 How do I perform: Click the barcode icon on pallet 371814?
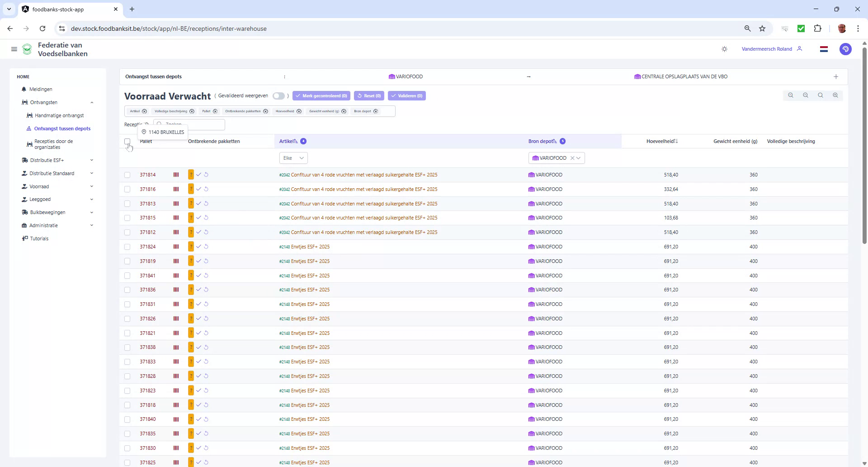(x=176, y=175)
